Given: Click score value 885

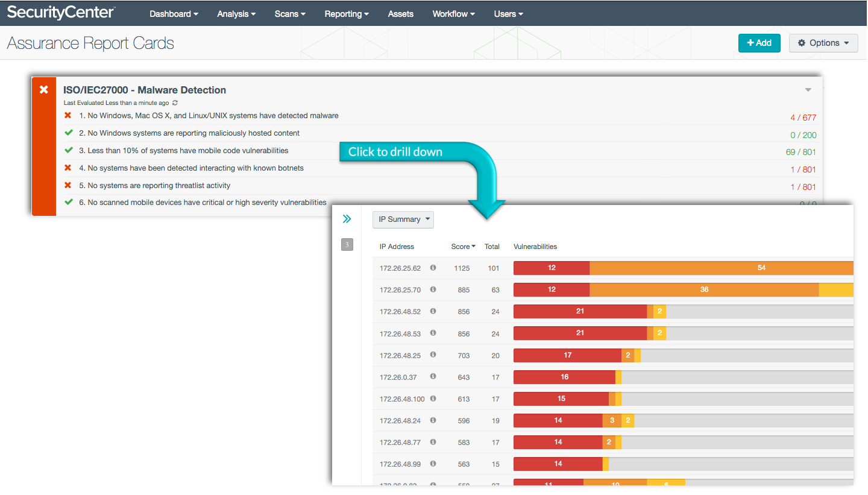Looking at the screenshot, I should click(x=464, y=290).
